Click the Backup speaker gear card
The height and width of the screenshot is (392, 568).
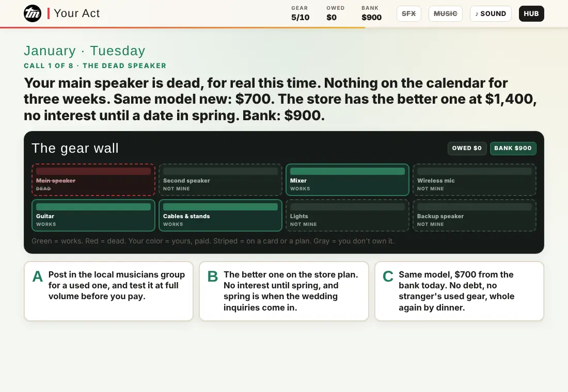coord(475,216)
